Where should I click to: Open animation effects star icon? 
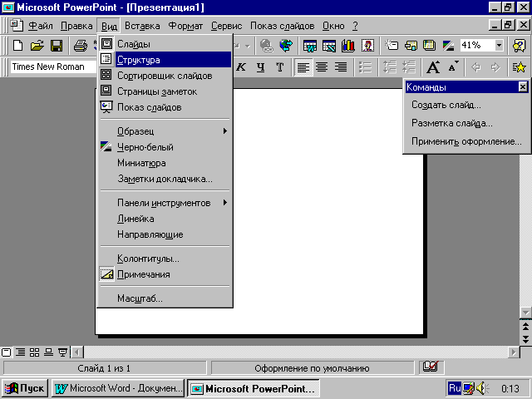[519, 67]
